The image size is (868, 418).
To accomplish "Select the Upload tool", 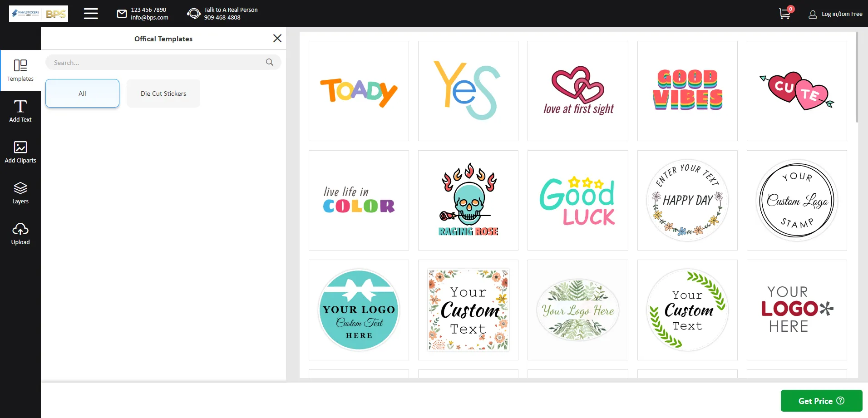I will 20,233.
